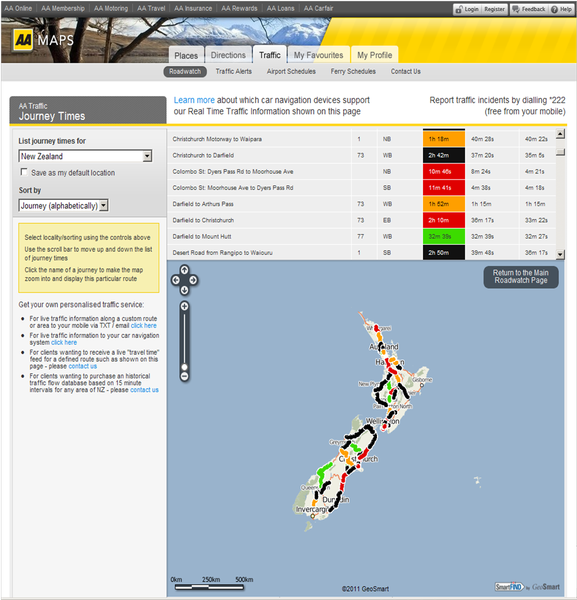Screen dimensions: 577x600
Task: Click the scroll up arrow of journey list
Action: 560,134
